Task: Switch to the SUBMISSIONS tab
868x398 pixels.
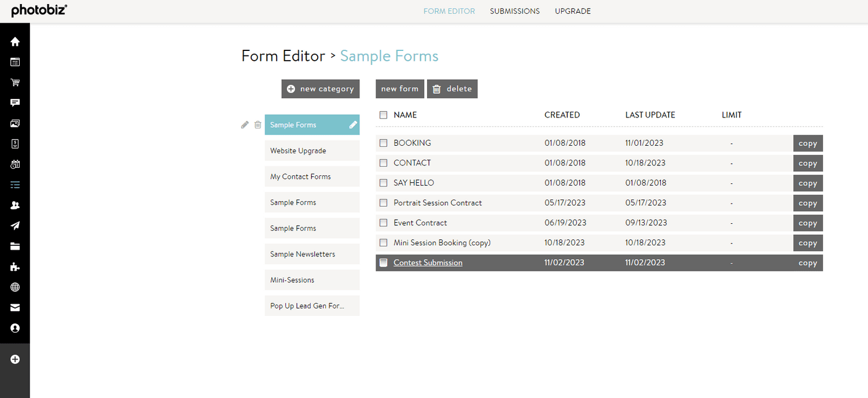Action: pos(514,11)
